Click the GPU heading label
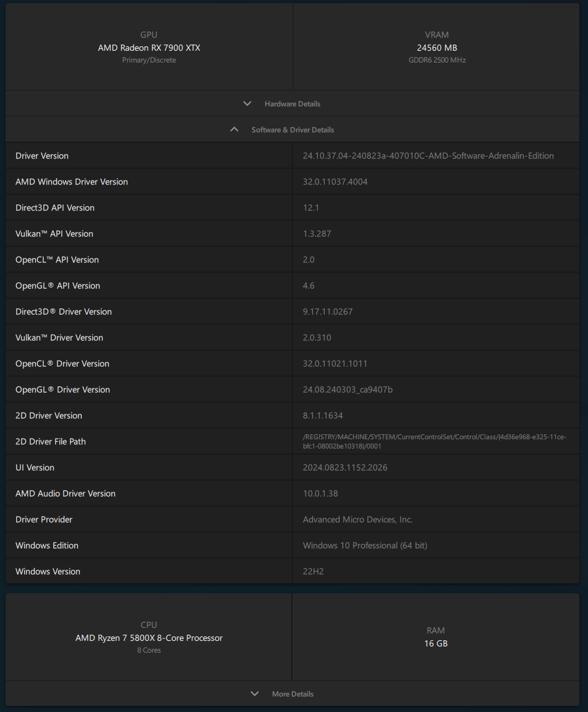 tap(149, 35)
